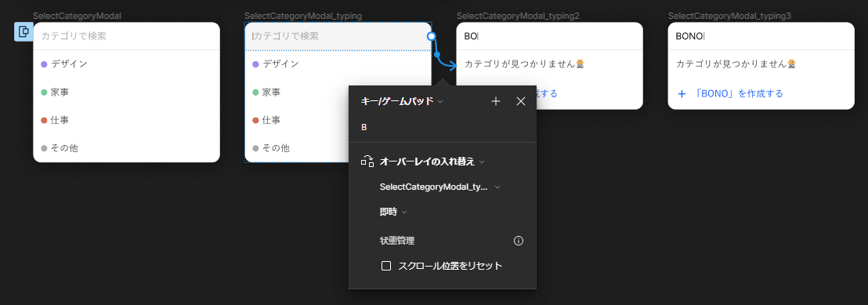This screenshot has width=868, height=305.
Task: Click カテゴリが見つかりません message in typing2 frame
Action: coord(525,64)
